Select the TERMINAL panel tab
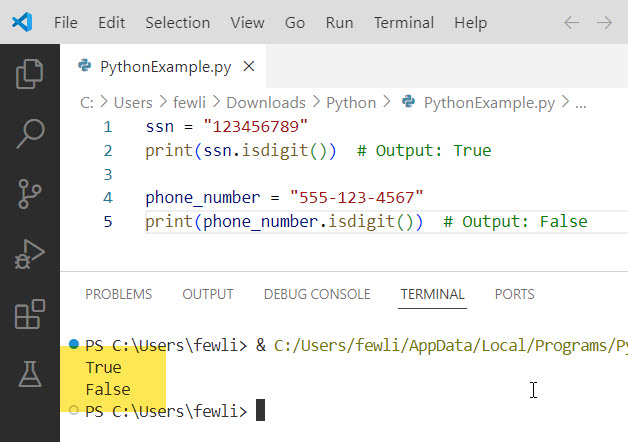Viewport: 628px width, 442px height. pos(432,294)
